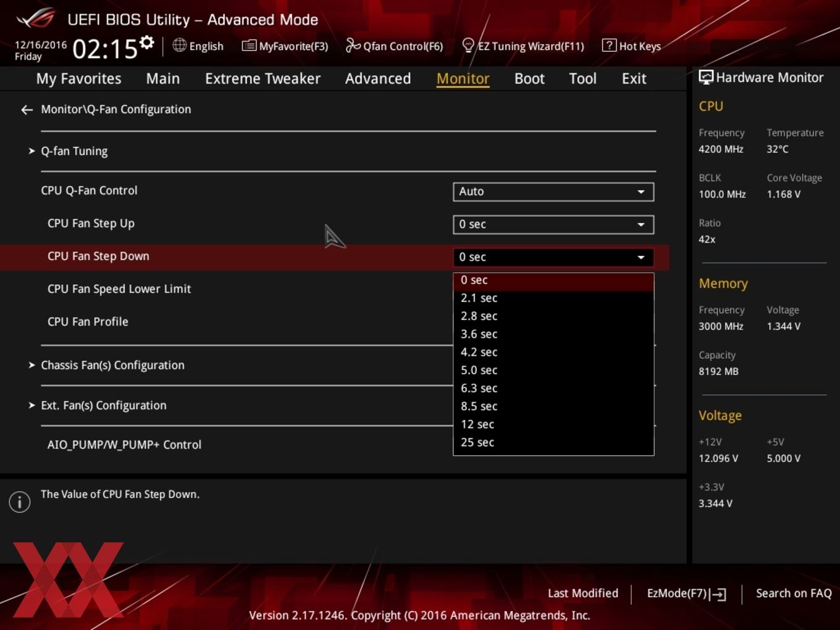Click the back arrow beside Monitor\Q-Fan Configuration
Image resolution: width=840 pixels, height=630 pixels.
(x=27, y=110)
